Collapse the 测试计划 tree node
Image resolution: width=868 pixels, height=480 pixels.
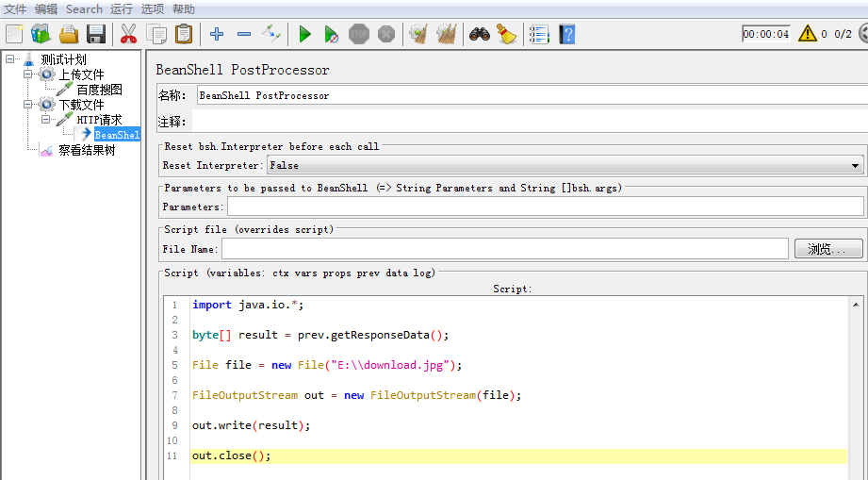[x=10, y=58]
